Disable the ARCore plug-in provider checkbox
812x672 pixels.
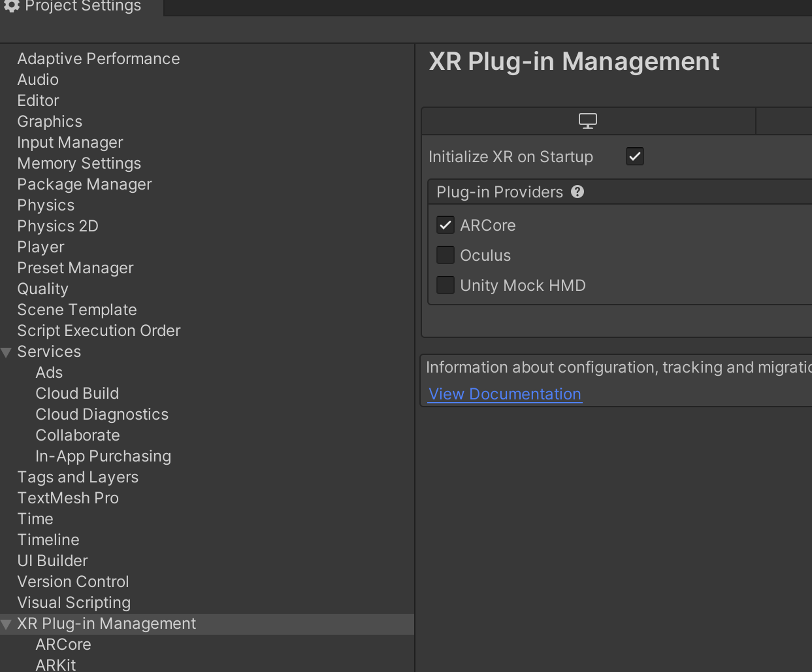446,226
